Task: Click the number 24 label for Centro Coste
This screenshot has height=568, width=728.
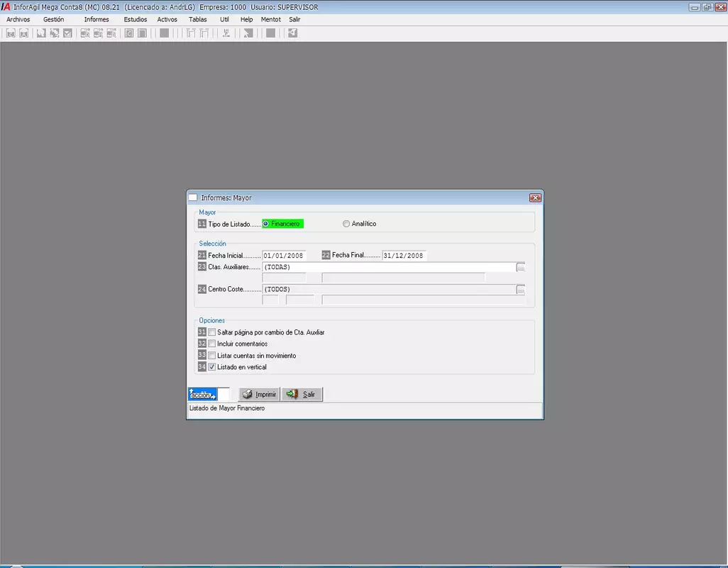Action: [x=202, y=289]
